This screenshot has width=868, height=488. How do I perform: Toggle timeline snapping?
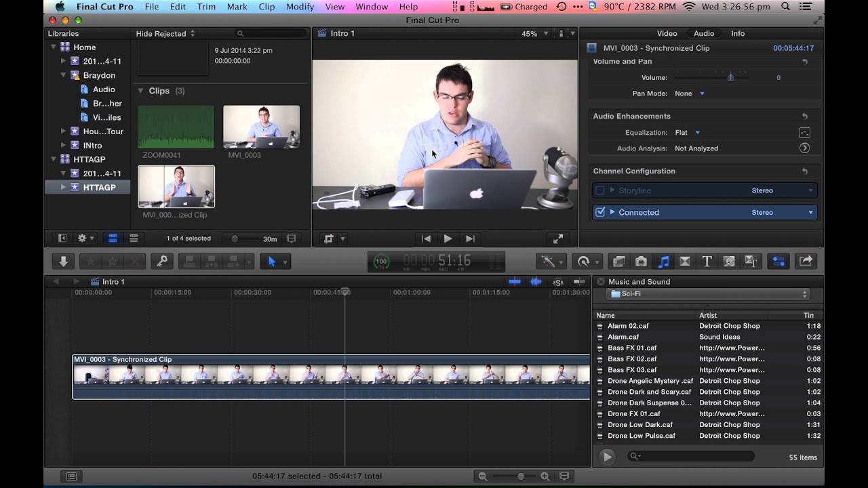click(579, 281)
